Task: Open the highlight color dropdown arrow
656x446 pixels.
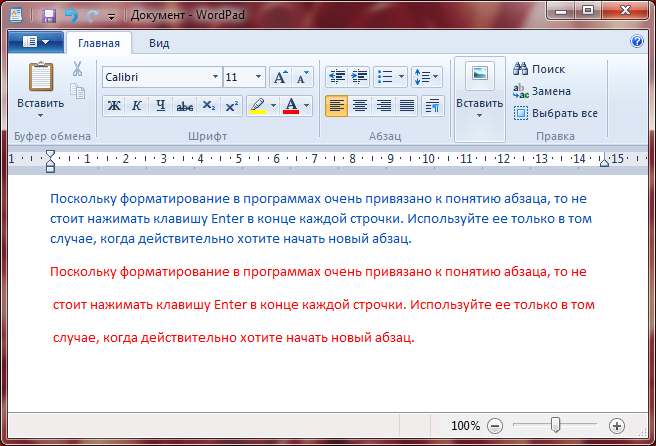Action: coord(274,106)
